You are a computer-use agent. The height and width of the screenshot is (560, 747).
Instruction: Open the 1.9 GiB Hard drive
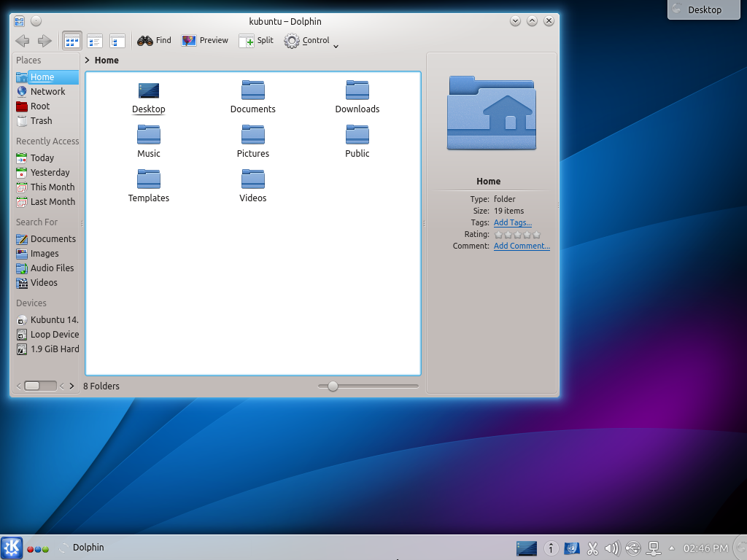(47, 349)
